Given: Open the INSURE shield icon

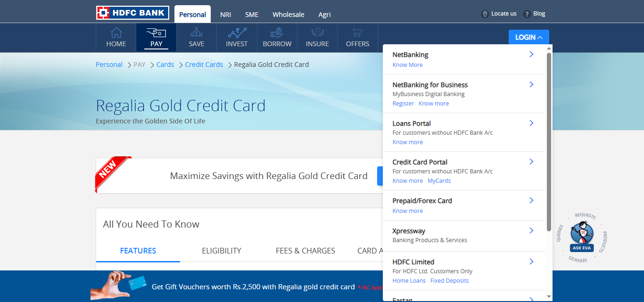Looking at the screenshot, I should point(317,33).
